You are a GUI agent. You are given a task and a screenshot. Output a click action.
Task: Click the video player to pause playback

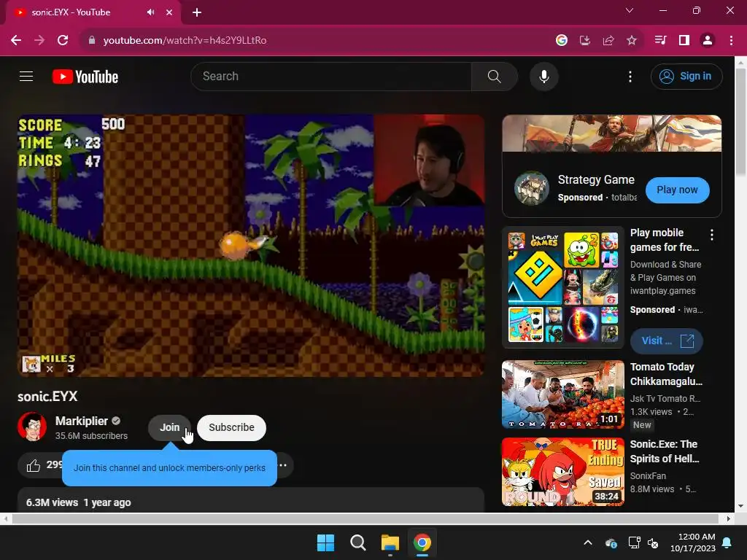[x=251, y=245]
